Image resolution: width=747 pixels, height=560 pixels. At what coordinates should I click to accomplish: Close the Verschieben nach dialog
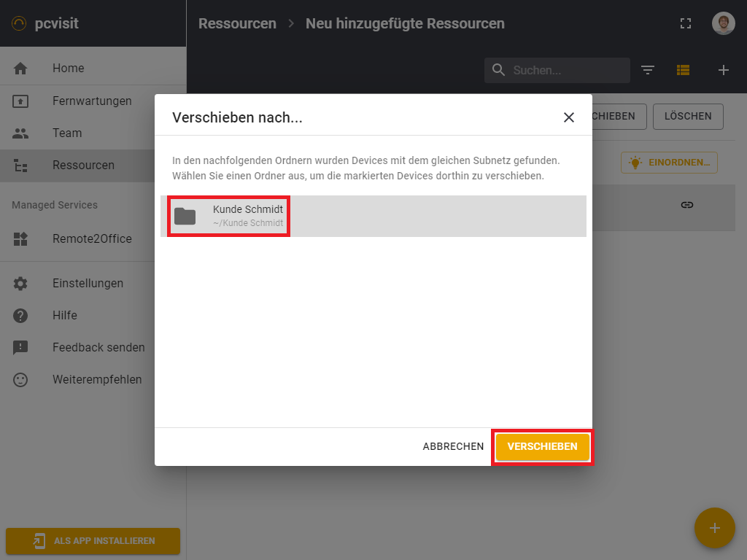point(569,117)
